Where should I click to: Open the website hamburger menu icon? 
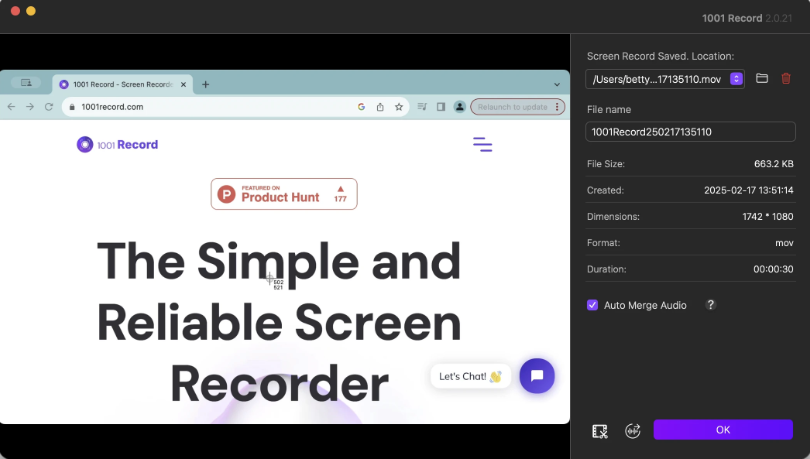pyautogui.click(x=482, y=145)
